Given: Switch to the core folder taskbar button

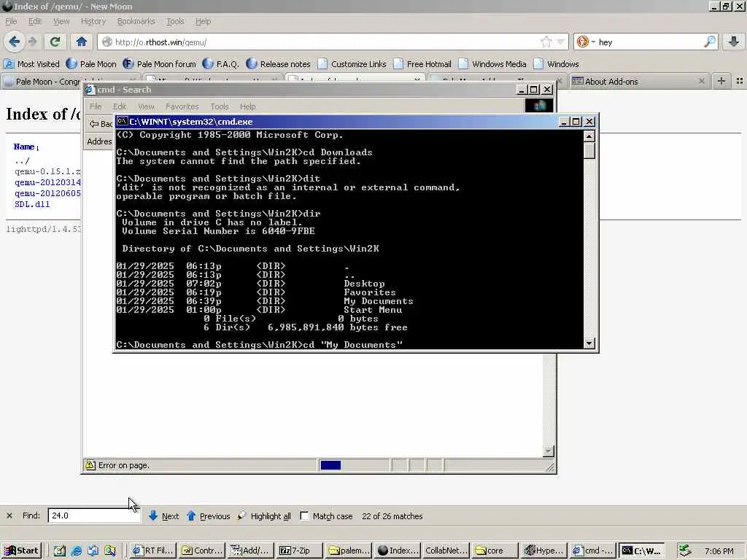Looking at the screenshot, I should pos(495,551).
